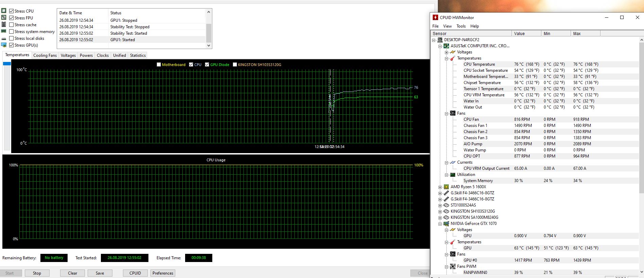Select the CPU Temperature sensor row
Image resolution: width=644 pixels, height=278 pixels.
(x=534, y=64)
